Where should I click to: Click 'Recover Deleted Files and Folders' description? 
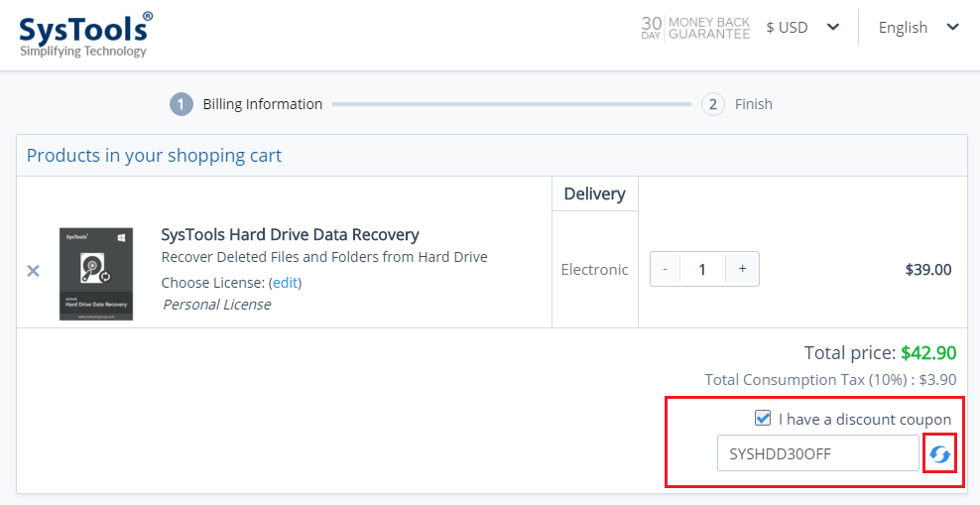(324, 257)
